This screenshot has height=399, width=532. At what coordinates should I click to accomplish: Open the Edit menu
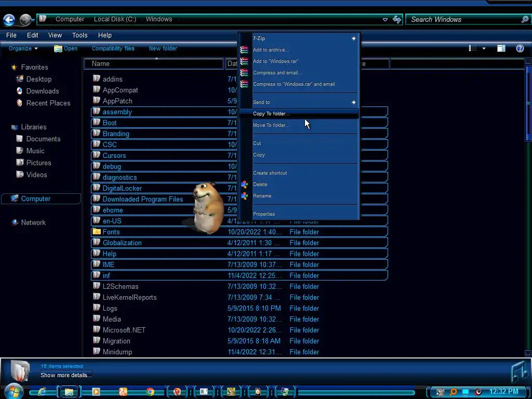[x=33, y=35]
